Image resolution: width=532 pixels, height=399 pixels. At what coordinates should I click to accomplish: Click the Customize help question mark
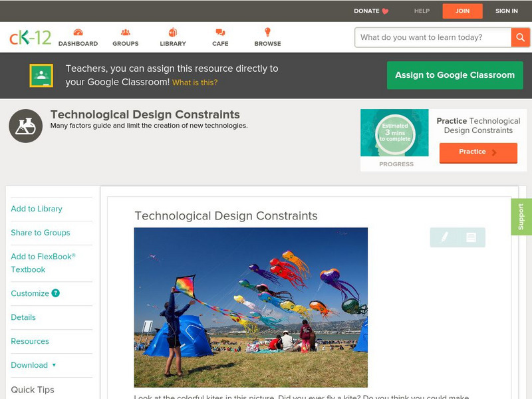click(56, 293)
